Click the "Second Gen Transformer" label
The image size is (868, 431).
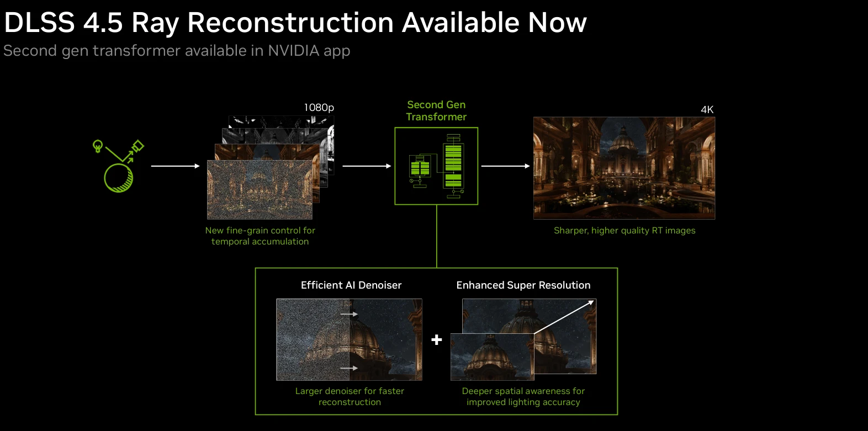[436, 111]
